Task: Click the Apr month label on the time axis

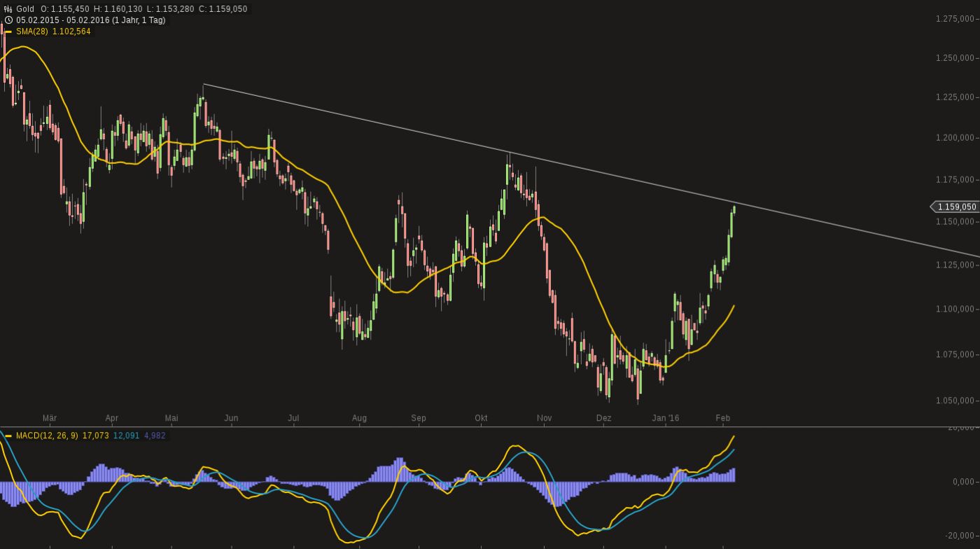Action: [111, 418]
